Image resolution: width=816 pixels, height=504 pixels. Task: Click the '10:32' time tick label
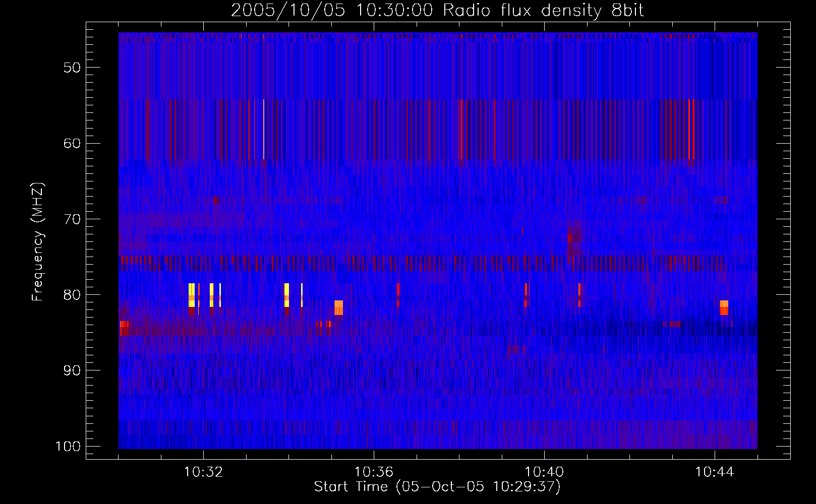(203, 472)
